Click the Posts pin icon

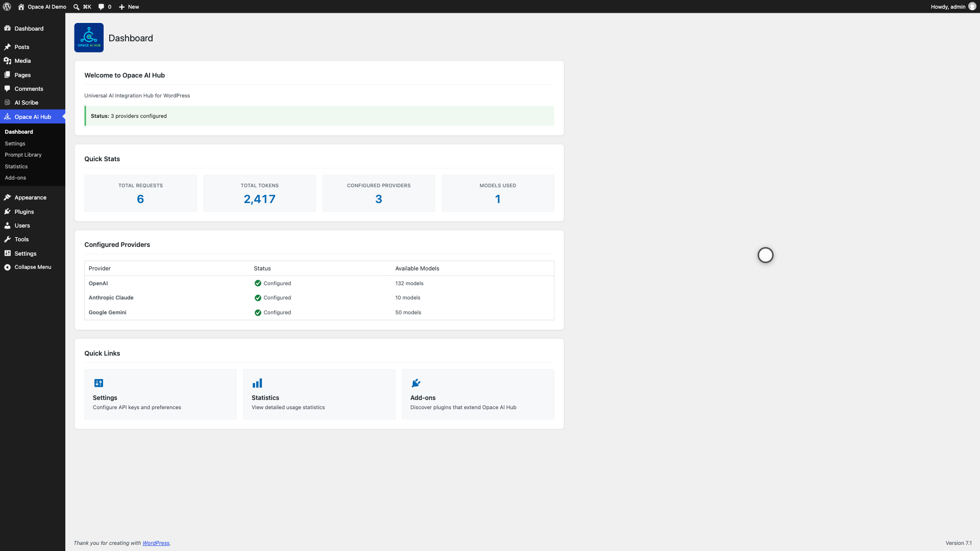click(8, 47)
